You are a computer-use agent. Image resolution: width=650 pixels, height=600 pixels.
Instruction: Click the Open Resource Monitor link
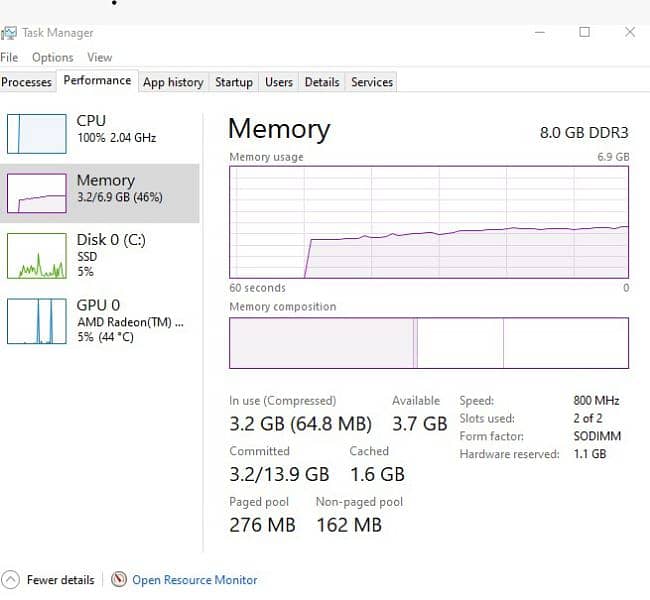(x=195, y=580)
